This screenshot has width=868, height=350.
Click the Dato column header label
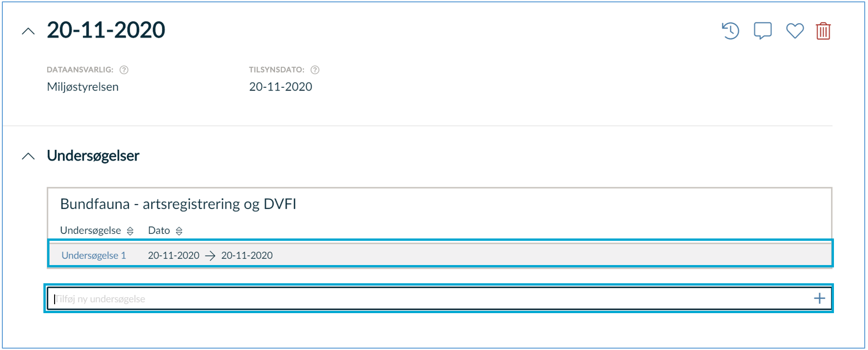pos(159,231)
